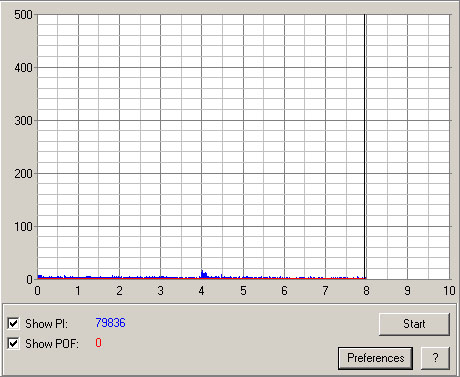Click the 9 label on horizontal axis
Viewport: 460px width, 377px height.
click(x=407, y=291)
